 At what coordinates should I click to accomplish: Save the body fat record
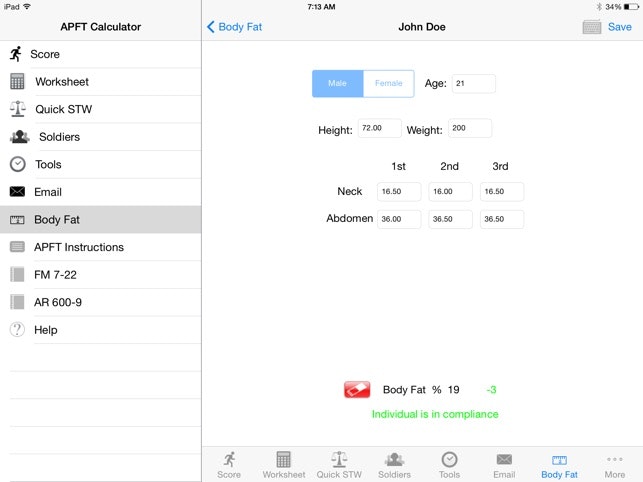point(619,27)
